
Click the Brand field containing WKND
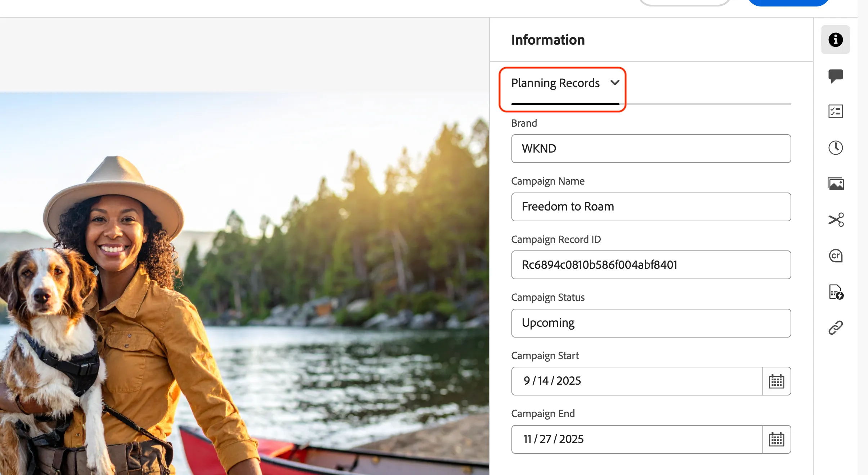coord(651,149)
